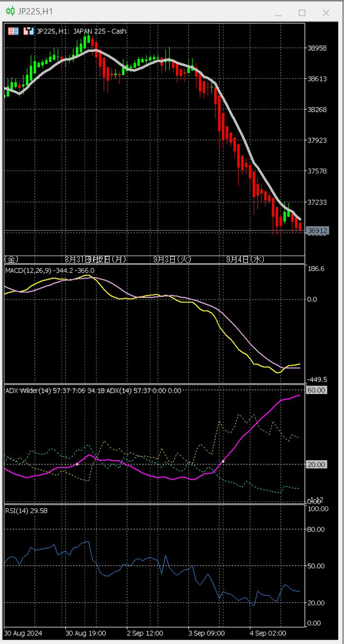Open the Depth of Market panel icon
The image size is (344, 644).
coord(13,31)
